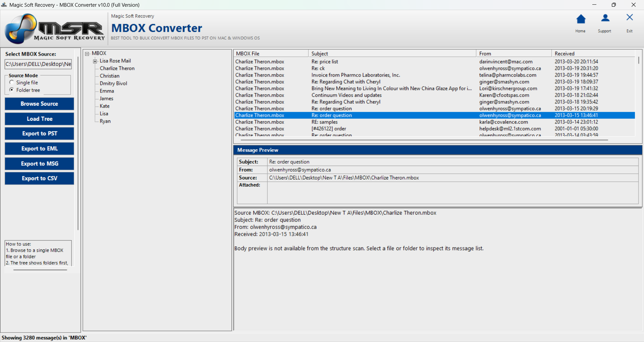This screenshot has height=342, width=644.
Task: Minimize the MBOX Converter window
Action: tap(594, 5)
